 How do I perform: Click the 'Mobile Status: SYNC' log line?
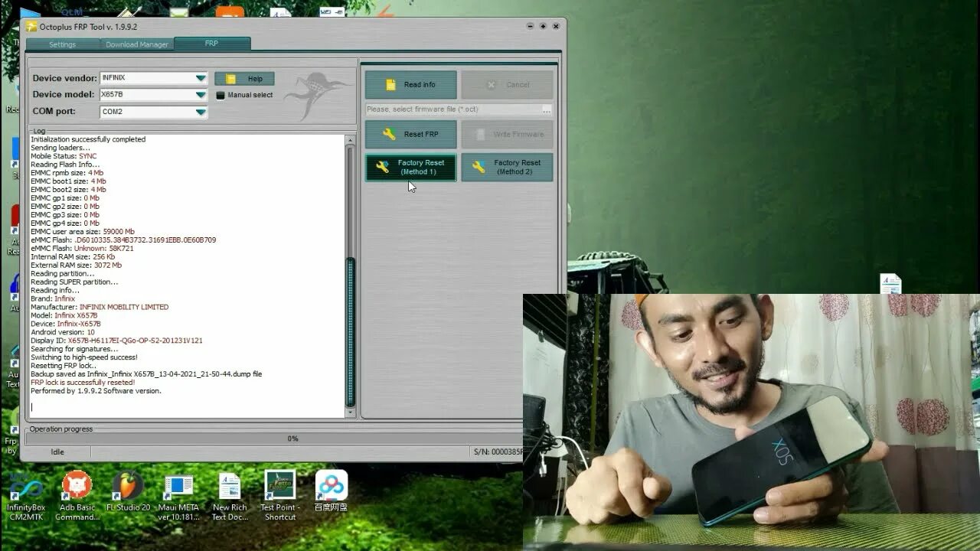click(x=64, y=156)
